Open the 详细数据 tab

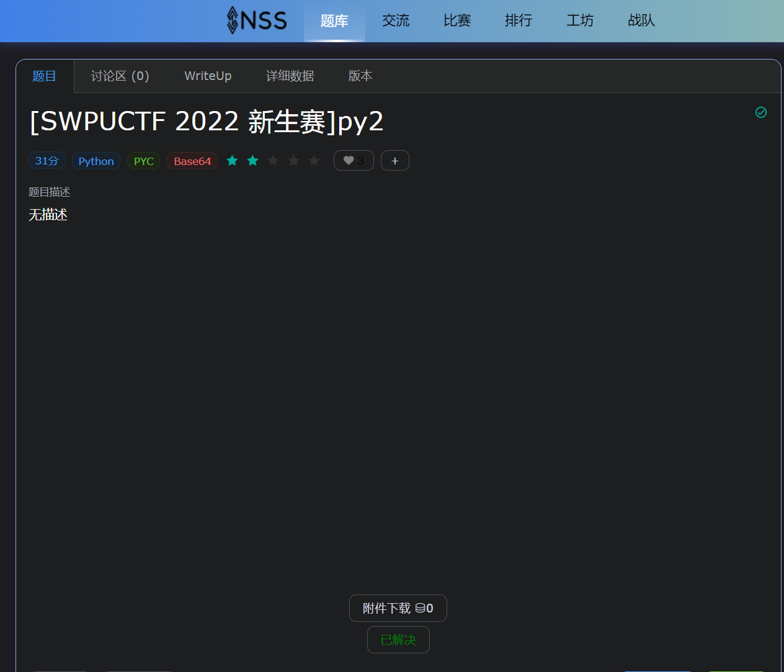click(290, 76)
